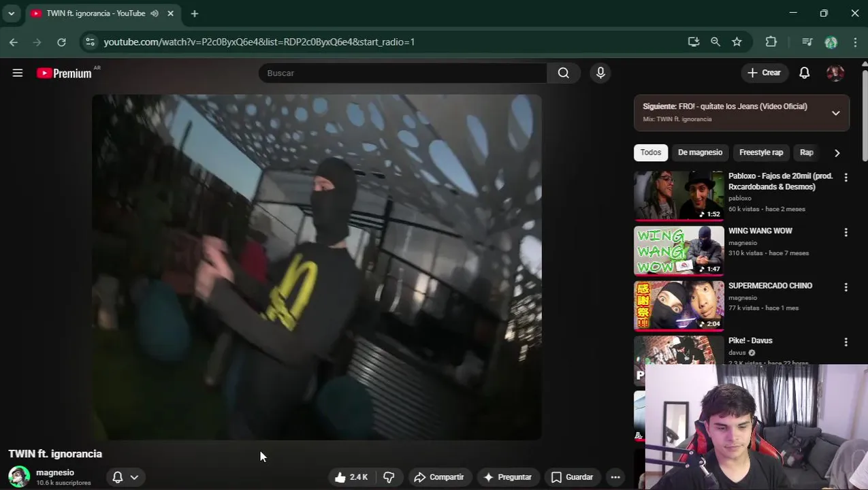
Task: Open more actions three-dot menu under video
Action: pyautogui.click(x=615, y=477)
